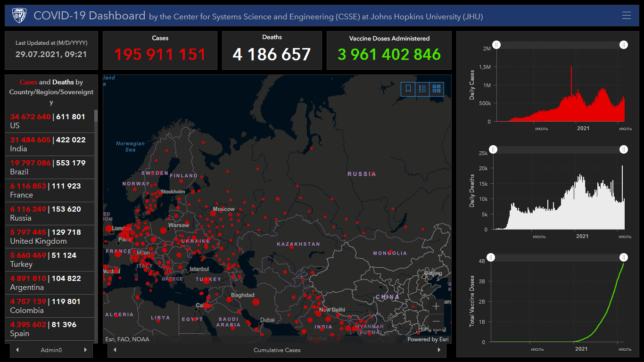The width and height of the screenshot is (644, 362).
Task: Click the Powered by Esri link
Action: point(428,339)
